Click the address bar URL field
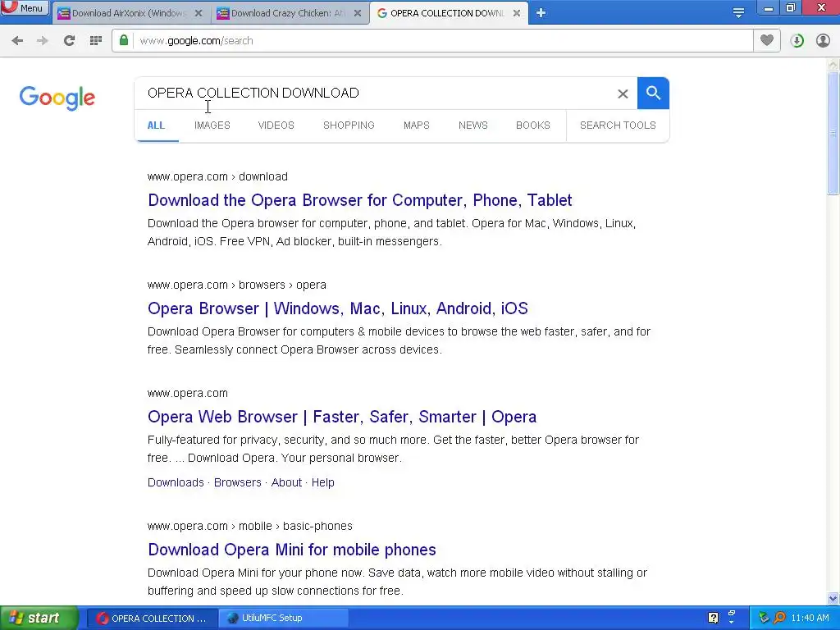This screenshot has height=630, width=840. [442, 41]
